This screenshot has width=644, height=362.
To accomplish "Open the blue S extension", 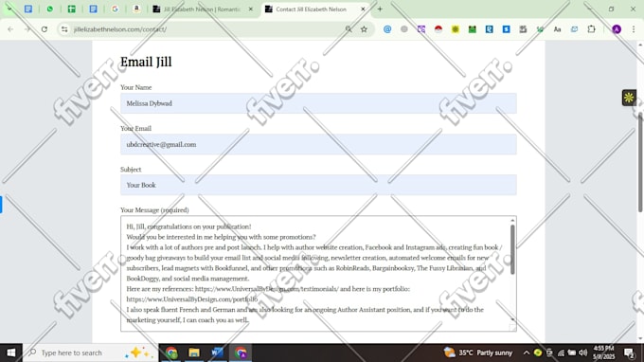I will (x=506, y=29).
